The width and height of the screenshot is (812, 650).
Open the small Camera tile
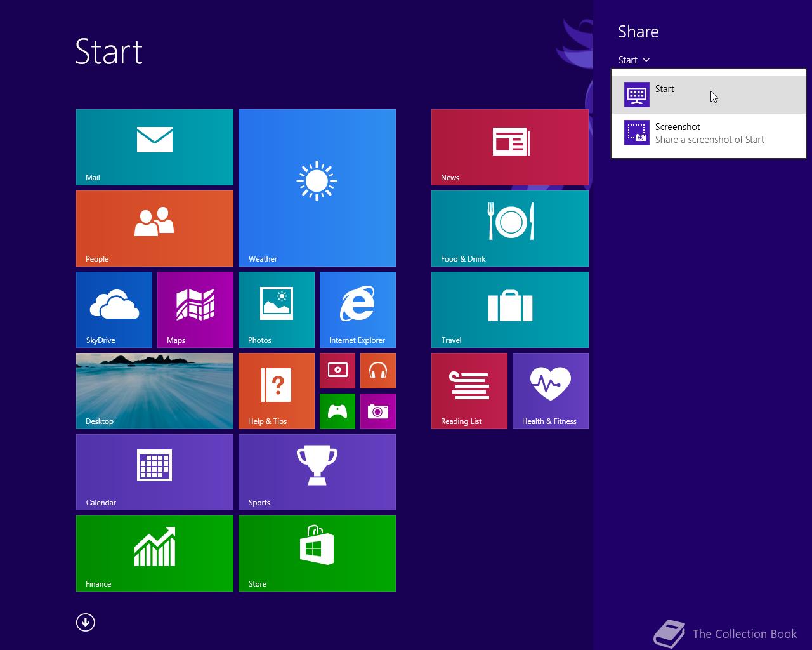tap(378, 411)
